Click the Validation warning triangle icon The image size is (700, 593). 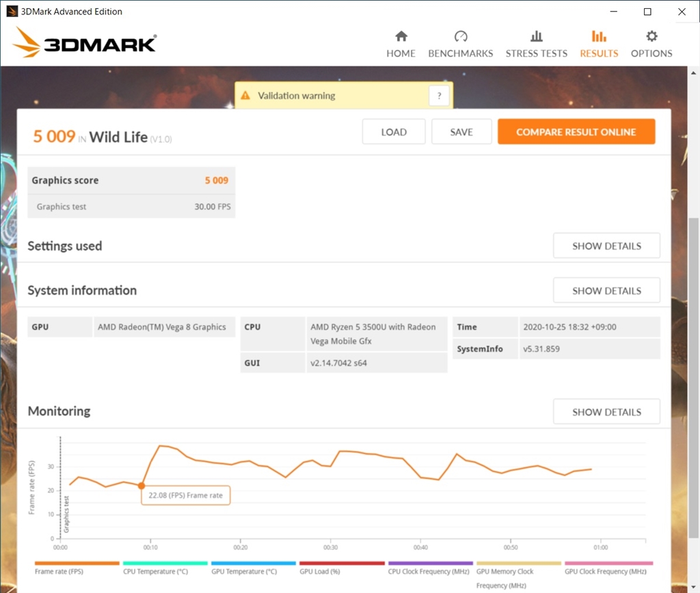[245, 95]
